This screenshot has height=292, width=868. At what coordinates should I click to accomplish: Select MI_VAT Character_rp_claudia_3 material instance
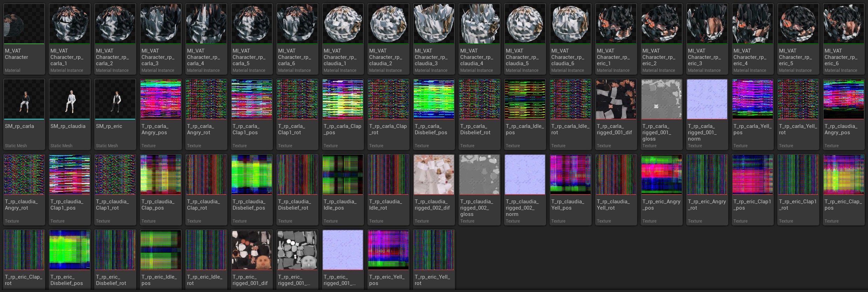[434, 39]
